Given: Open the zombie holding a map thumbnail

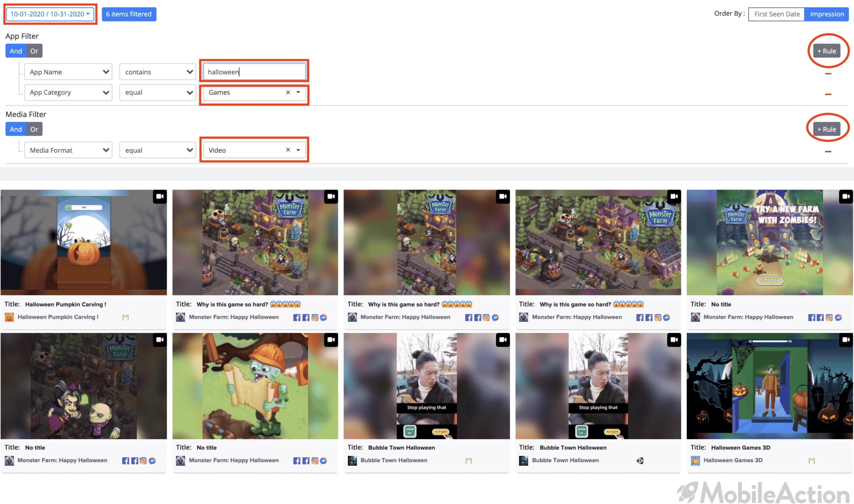Looking at the screenshot, I should click(x=255, y=386).
